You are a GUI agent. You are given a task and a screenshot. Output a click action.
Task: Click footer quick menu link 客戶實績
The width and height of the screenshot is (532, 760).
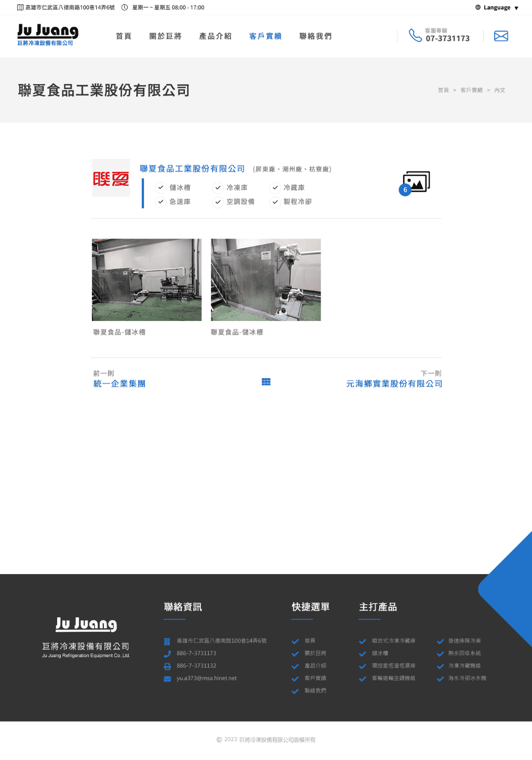click(x=315, y=678)
